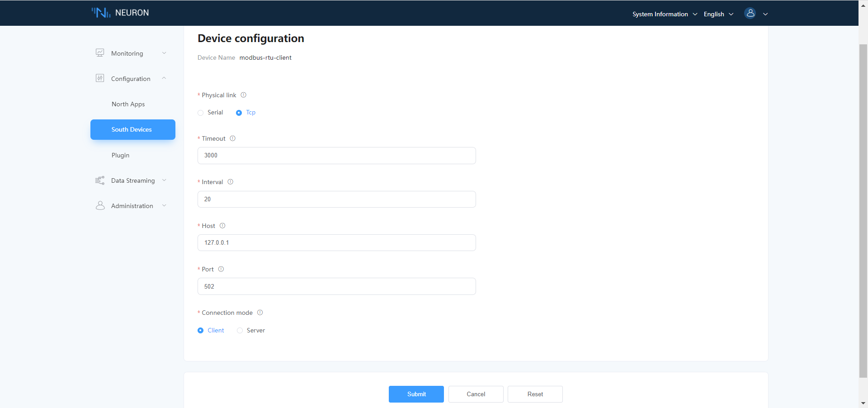Open the North Apps menu entry
The height and width of the screenshot is (408, 868).
click(x=128, y=104)
